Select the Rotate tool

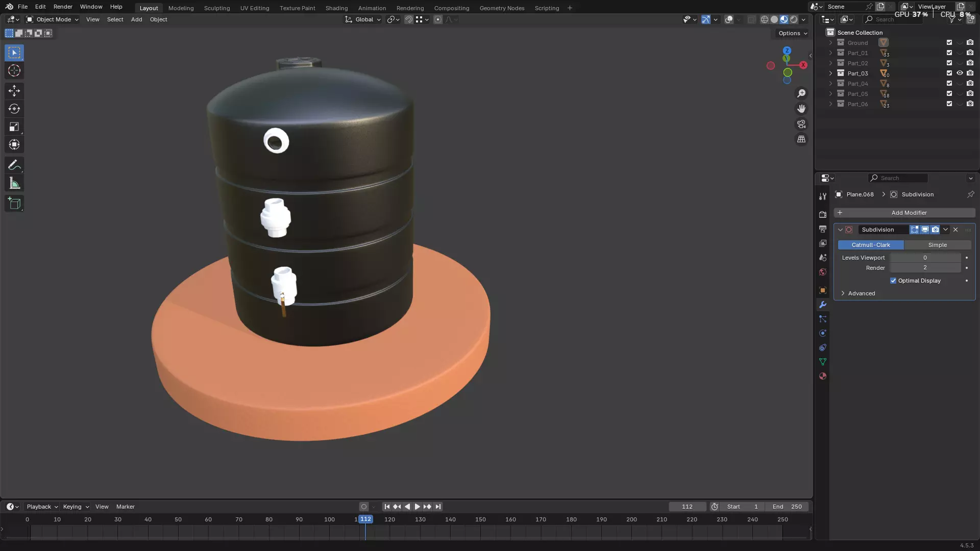[x=14, y=109]
